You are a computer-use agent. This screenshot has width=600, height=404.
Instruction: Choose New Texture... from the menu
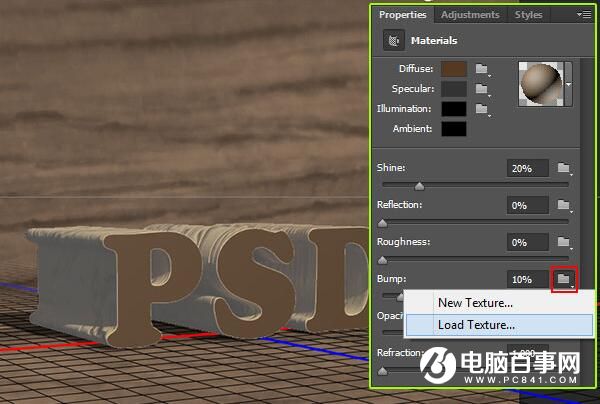point(499,303)
